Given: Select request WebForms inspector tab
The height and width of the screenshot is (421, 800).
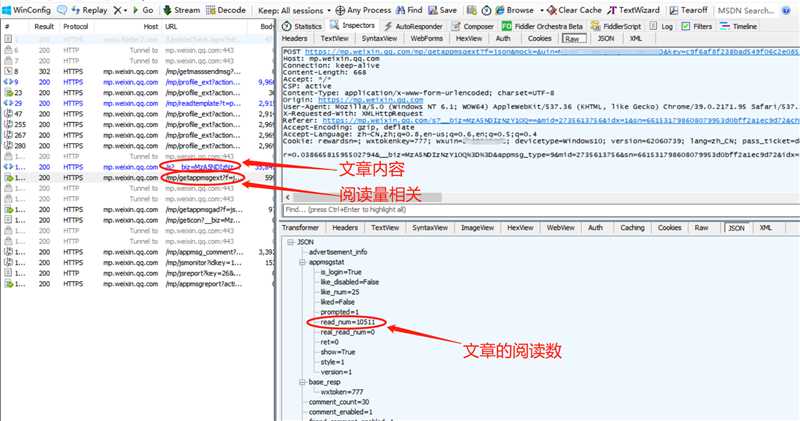Looking at the screenshot, I should click(427, 39).
